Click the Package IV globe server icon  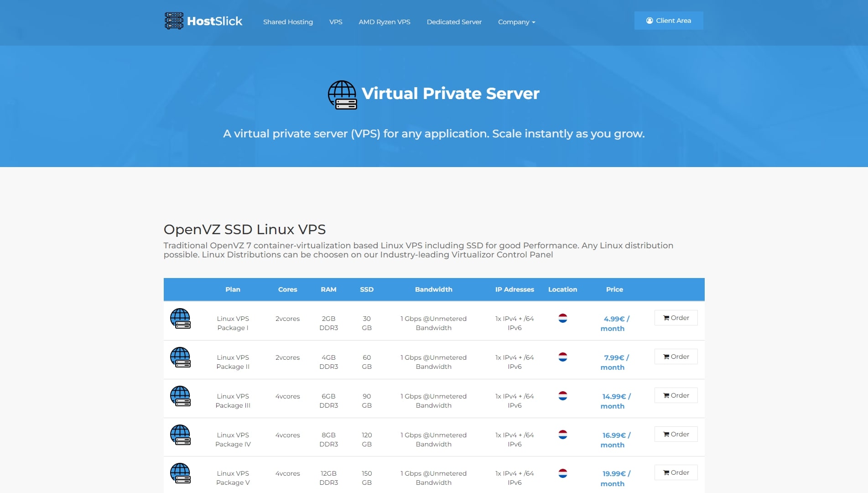pyautogui.click(x=180, y=435)
